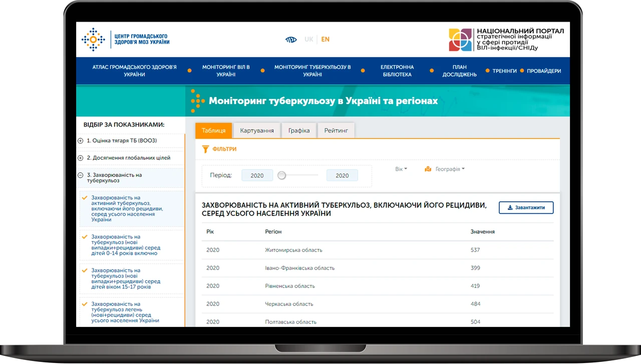Select indicator for children aged 15-17
This screenshot has width=641, height=364.
(126, 279)
